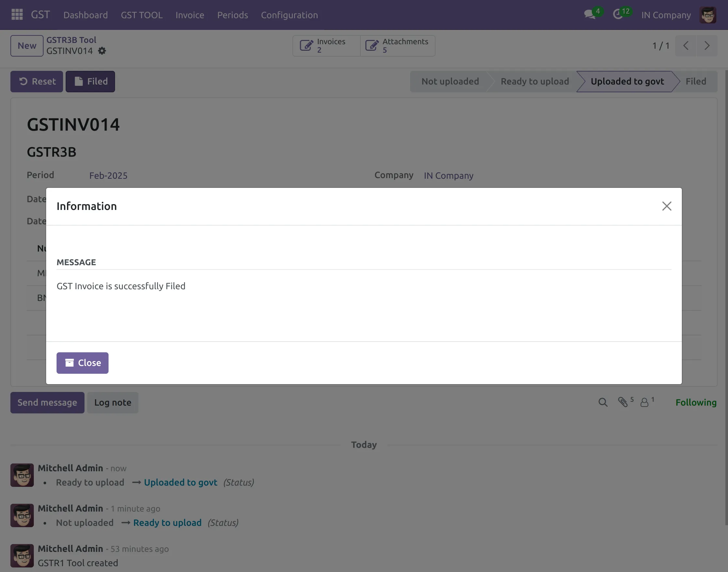Viewport: 728px width, 572px height.
Task: Open the apps grid menu icon
Action: click(17, 15)
